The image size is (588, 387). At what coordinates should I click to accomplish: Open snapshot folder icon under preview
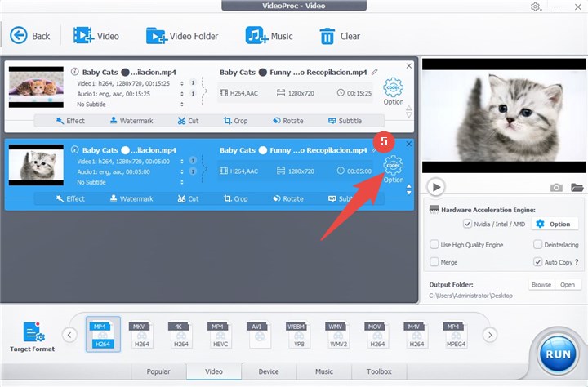click(577, 187)
